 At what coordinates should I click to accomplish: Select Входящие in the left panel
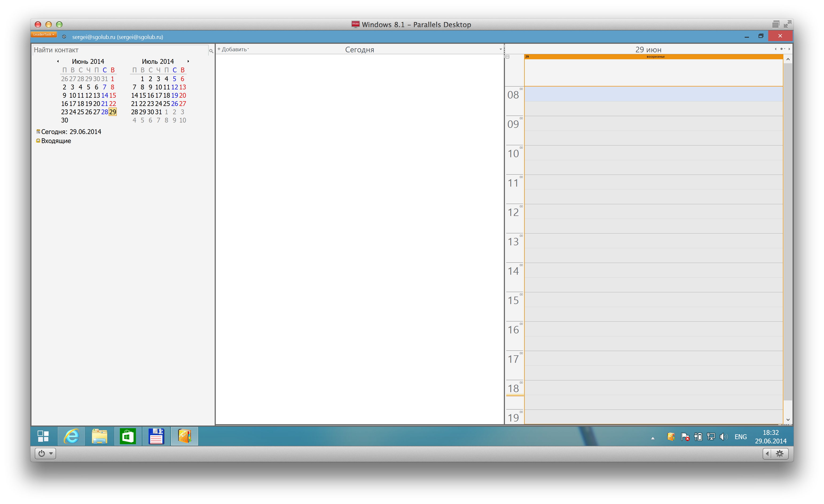click(56, 141)
